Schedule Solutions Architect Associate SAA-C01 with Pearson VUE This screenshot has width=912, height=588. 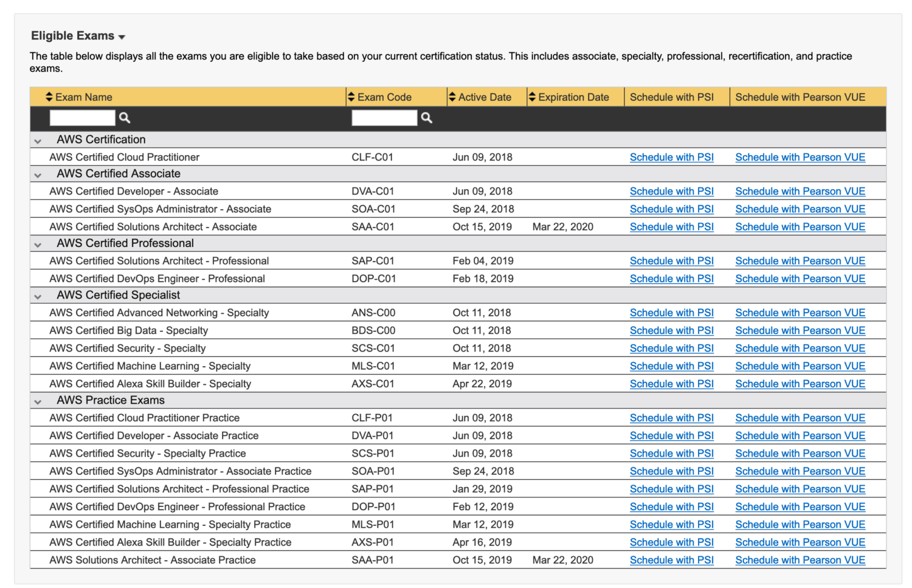point(800,227)
